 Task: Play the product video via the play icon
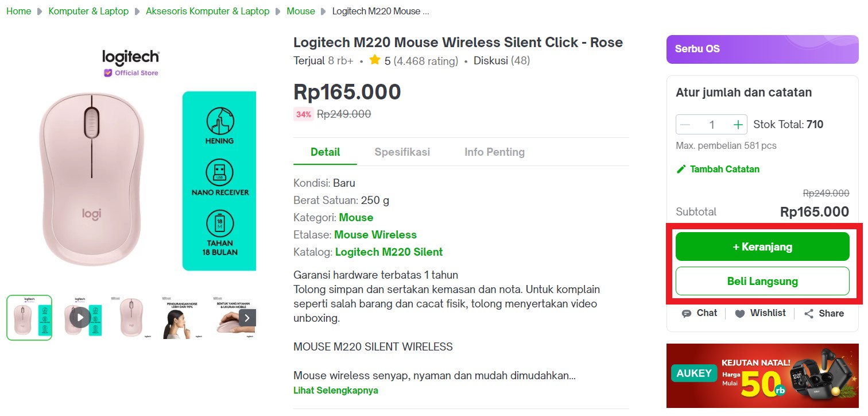[80, 317]
